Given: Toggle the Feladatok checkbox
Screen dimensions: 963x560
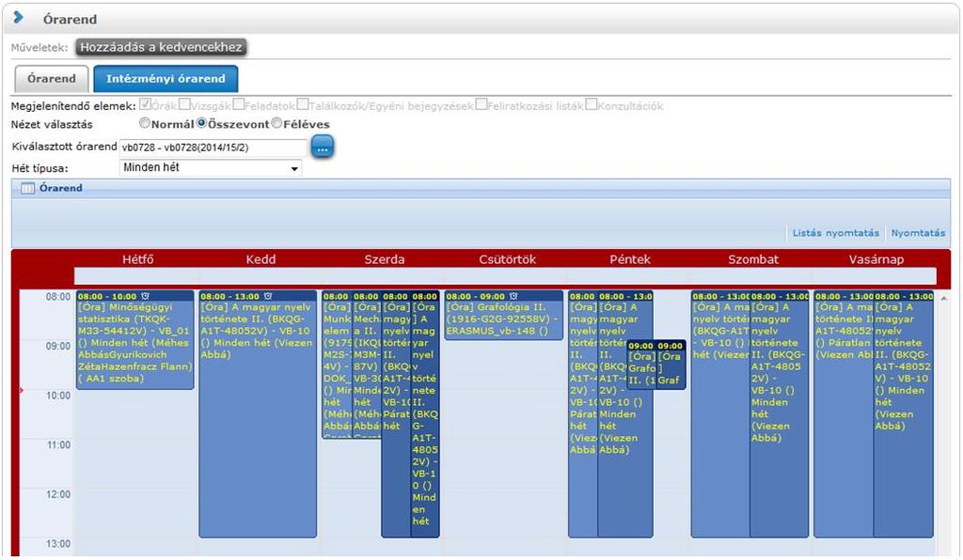Looking at the screenshot, I should click(238, 104).
